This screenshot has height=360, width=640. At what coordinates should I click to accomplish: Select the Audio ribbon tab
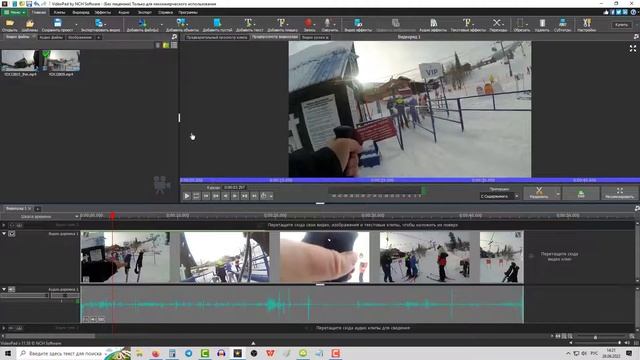[x=124, y=12]
